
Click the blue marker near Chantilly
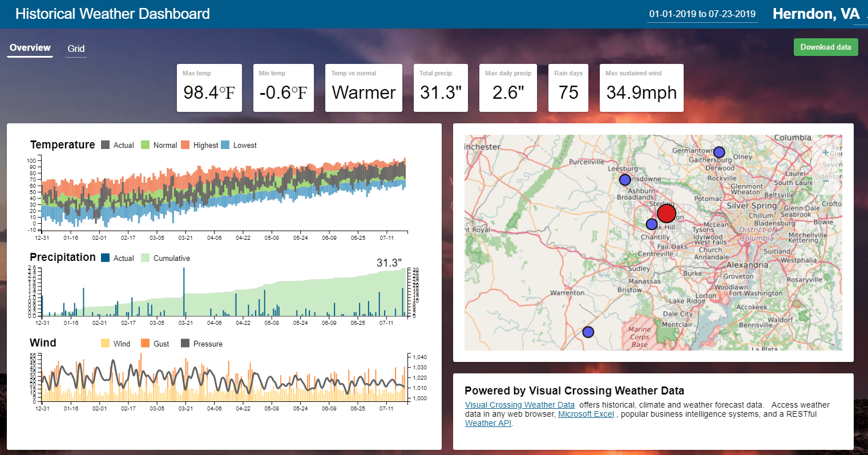tap(651, 224)
